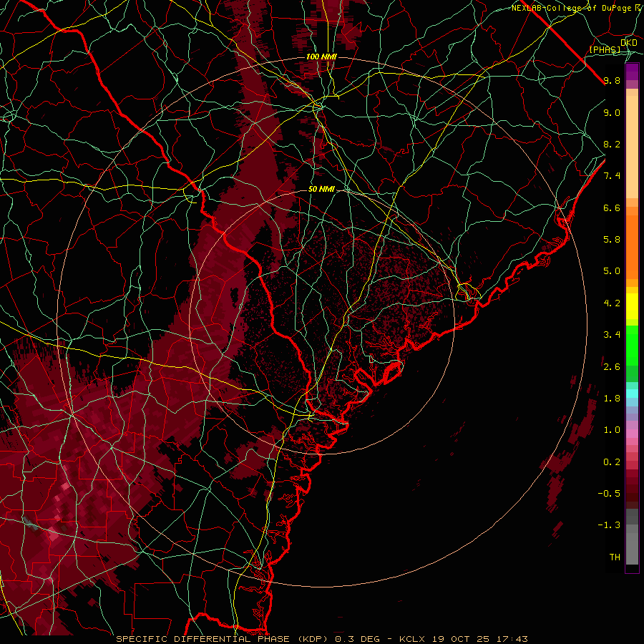Click the 5.0 scale value

612,271
